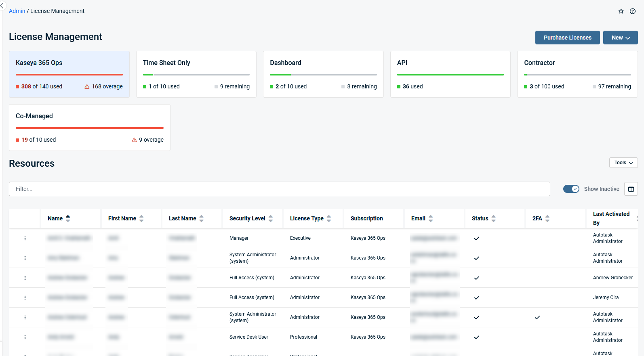Expand the New dropdown button
The image size is (644, 356).
pos(620,38)
